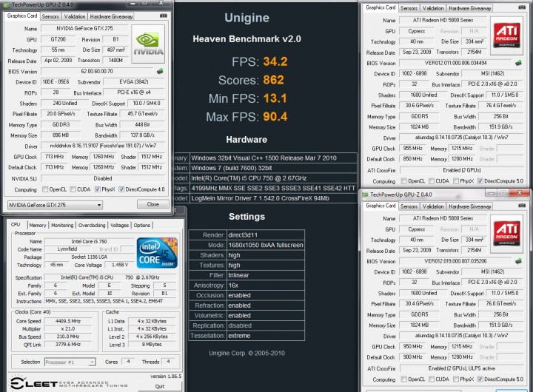Click the ATI CrossFire field reading Enabled (2 GPUs), ULPS active

point(462,368)
